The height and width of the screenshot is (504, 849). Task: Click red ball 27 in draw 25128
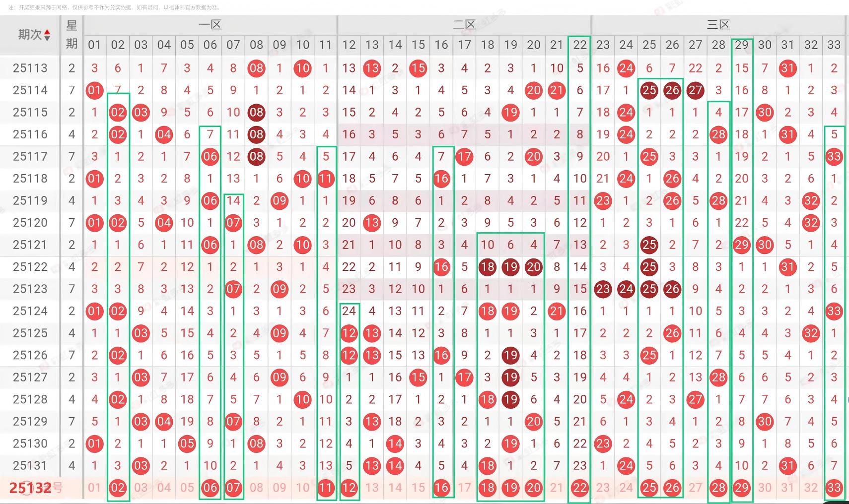tap(696, 399)
